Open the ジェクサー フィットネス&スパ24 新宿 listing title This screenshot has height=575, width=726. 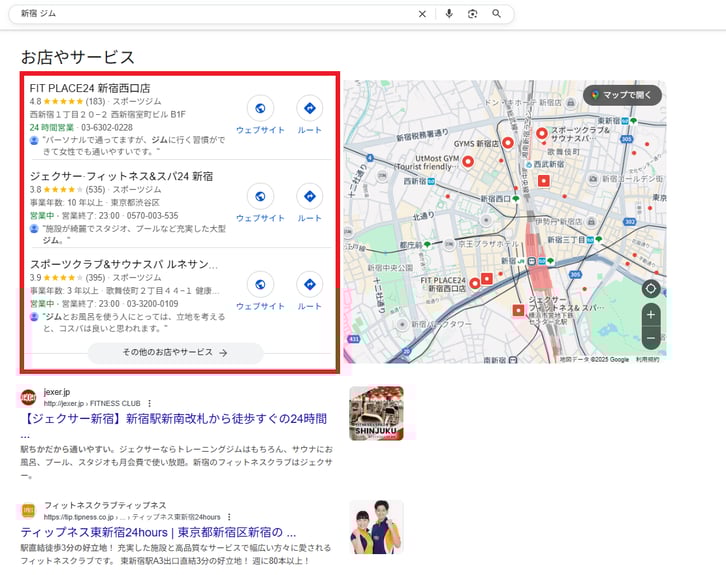coord(121,176)
